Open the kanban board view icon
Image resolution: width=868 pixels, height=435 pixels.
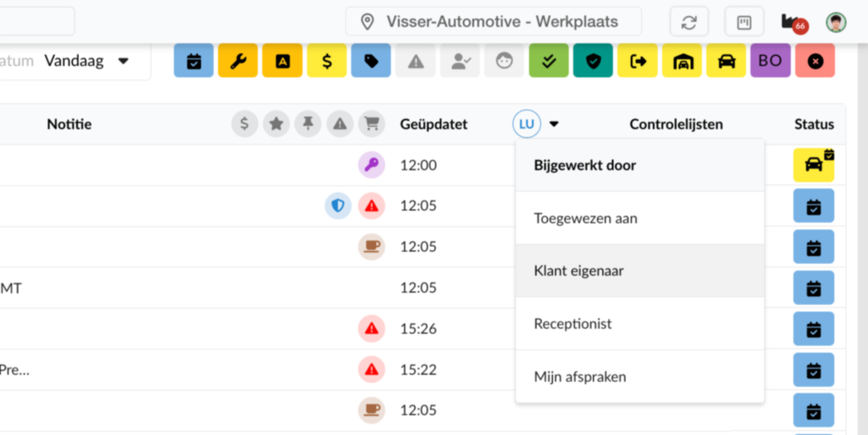tap(744, 23)
